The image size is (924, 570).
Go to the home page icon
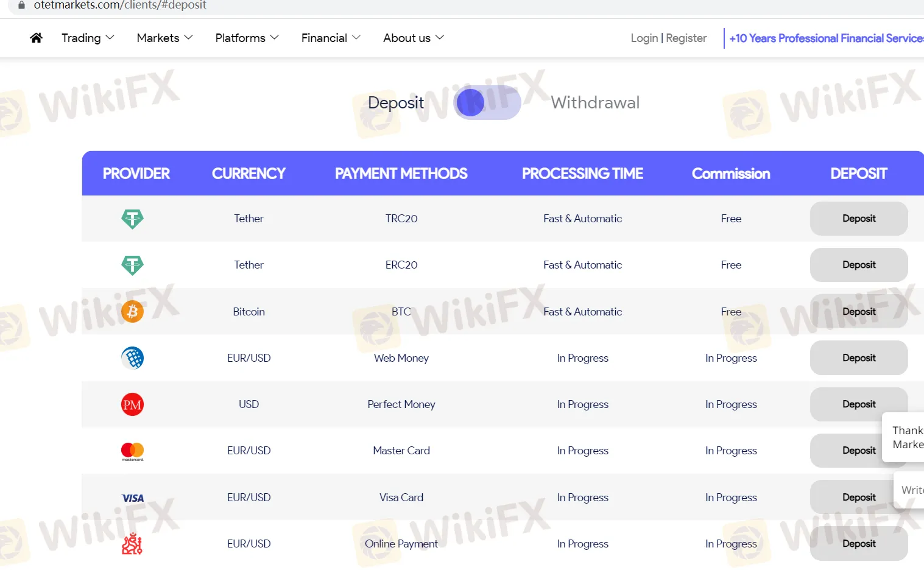pyautogui.click(x=36, y=38)
